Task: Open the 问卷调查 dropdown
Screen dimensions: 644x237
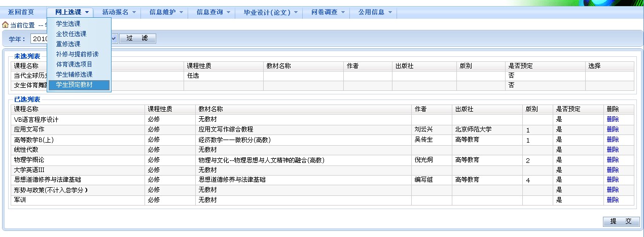Action: (328, 12)
